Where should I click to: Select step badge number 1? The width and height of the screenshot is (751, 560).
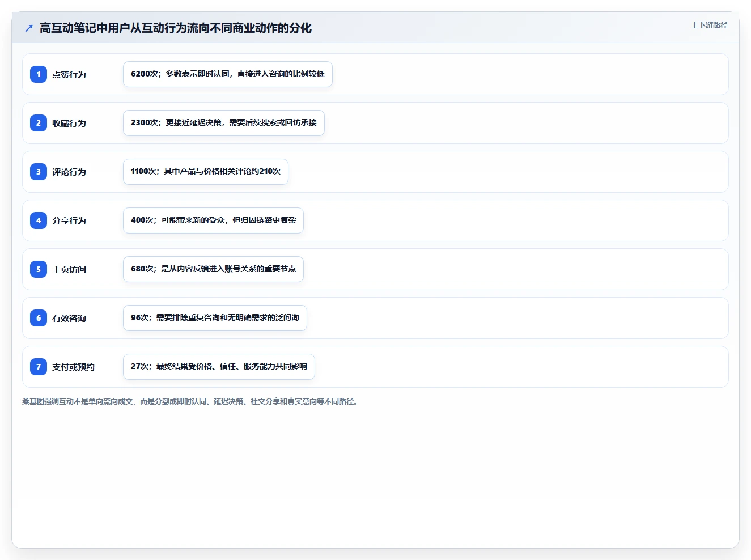pos(39,74)
